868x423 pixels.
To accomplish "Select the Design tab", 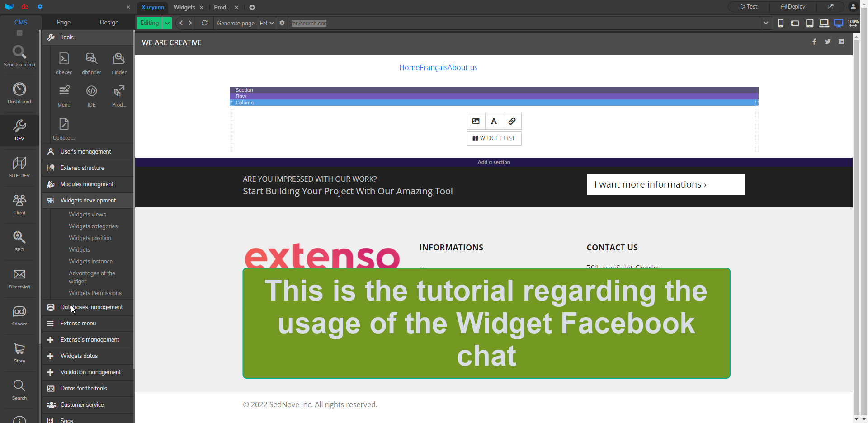I will tap(109, 22).
